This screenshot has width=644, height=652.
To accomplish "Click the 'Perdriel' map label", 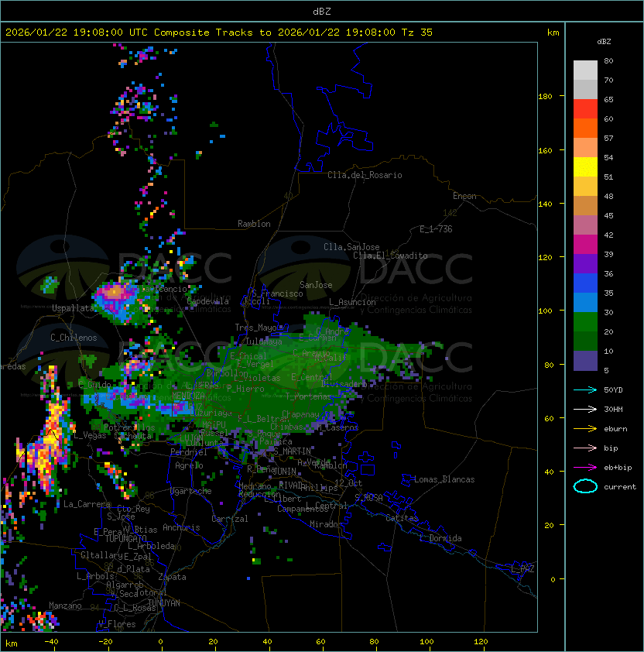I will (189, 451).
